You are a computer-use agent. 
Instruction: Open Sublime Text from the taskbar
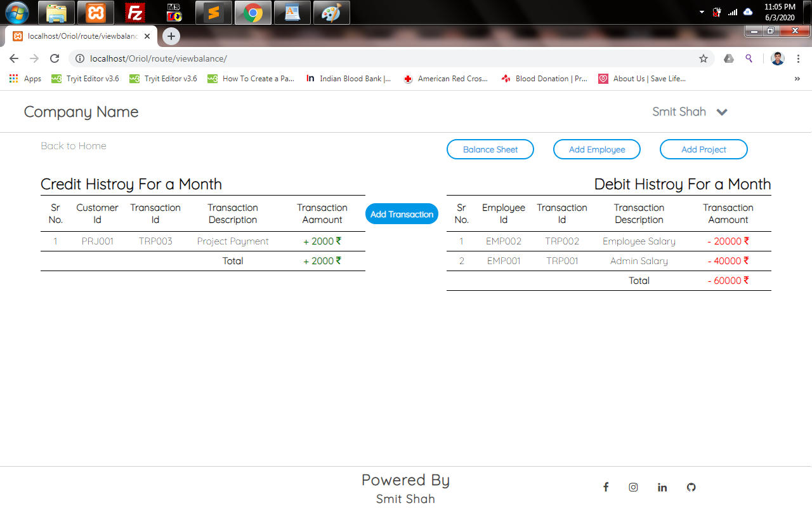coord(214,12)
